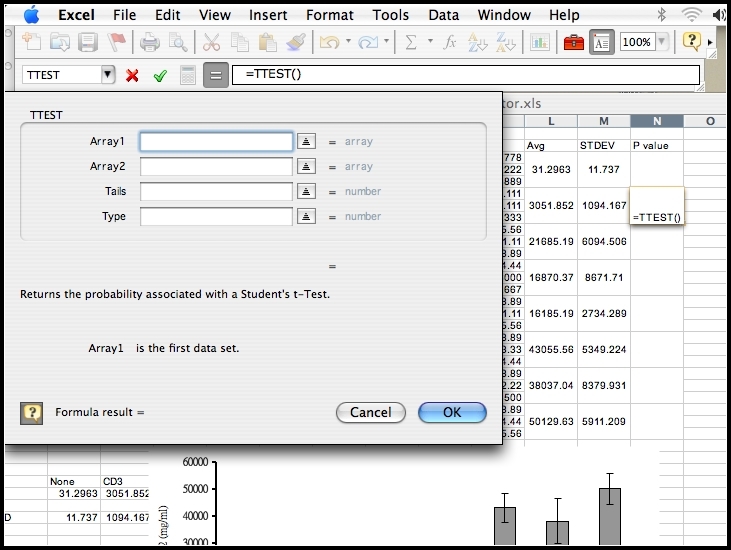Open the Window menu
The width and height of the screenshot is (731, 550).
pyautogui.click(x=504, y=15)
